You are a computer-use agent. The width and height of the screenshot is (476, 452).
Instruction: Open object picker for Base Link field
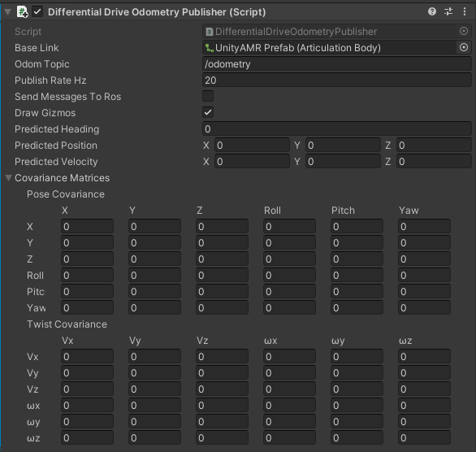(464, 47)
